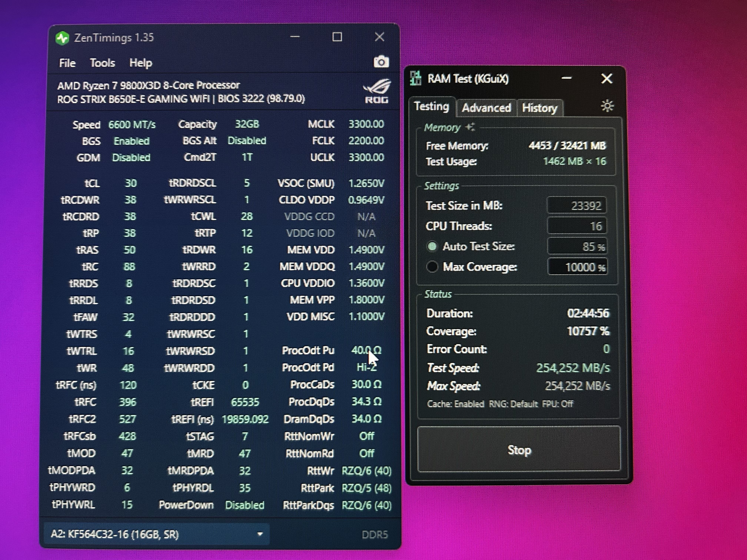Click the RAM Test app icon
747x560 pixels.
coord(416,79)
